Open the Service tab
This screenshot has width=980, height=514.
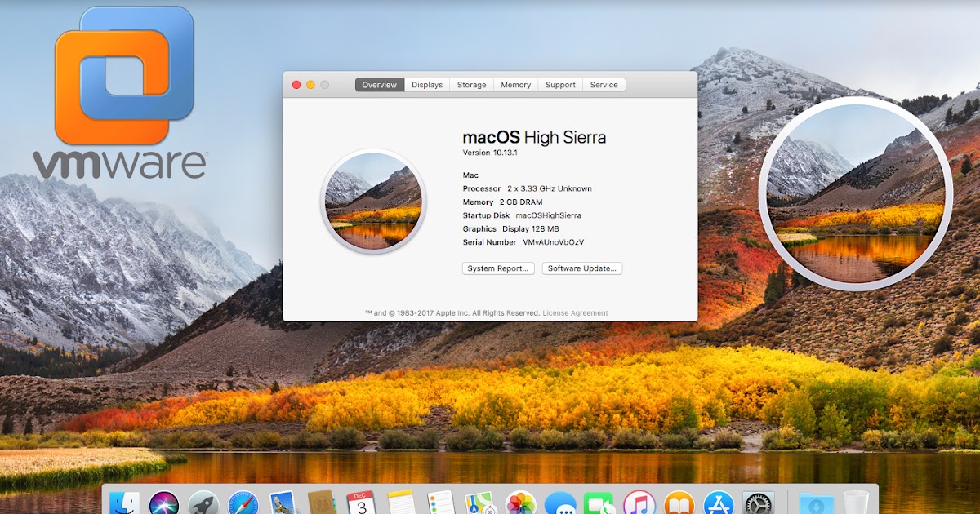[x=604, y=85]
